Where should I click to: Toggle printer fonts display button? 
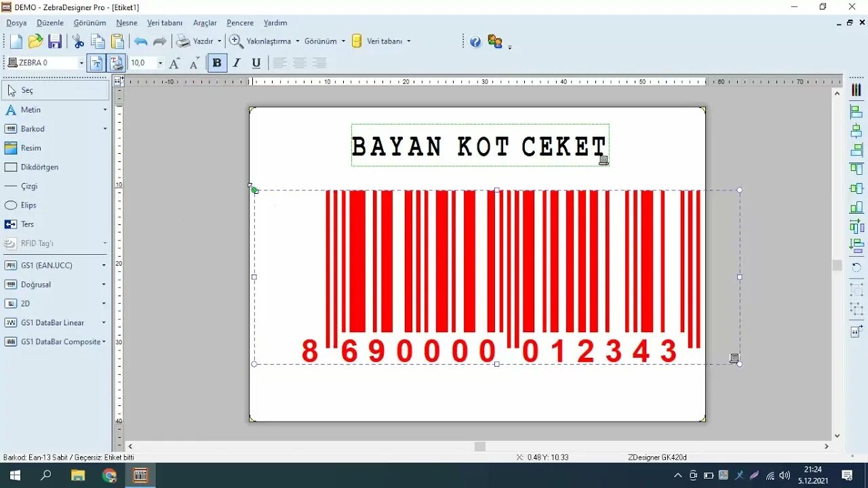[x=117, y=63]
